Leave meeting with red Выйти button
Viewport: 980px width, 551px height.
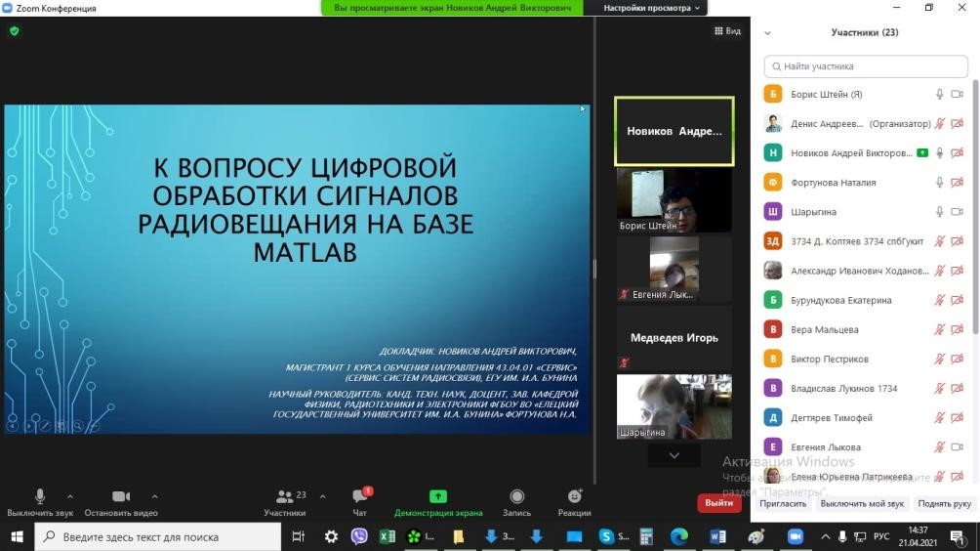718,503
